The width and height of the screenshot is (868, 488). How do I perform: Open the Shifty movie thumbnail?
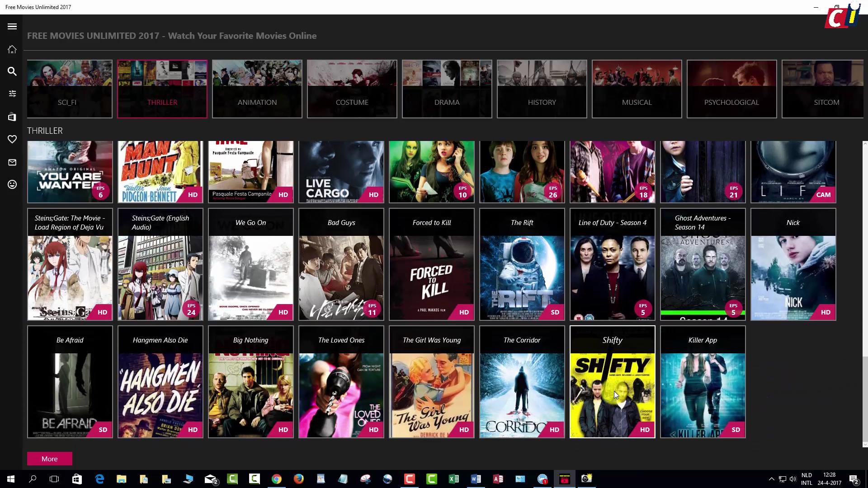(x=612, y=382)
